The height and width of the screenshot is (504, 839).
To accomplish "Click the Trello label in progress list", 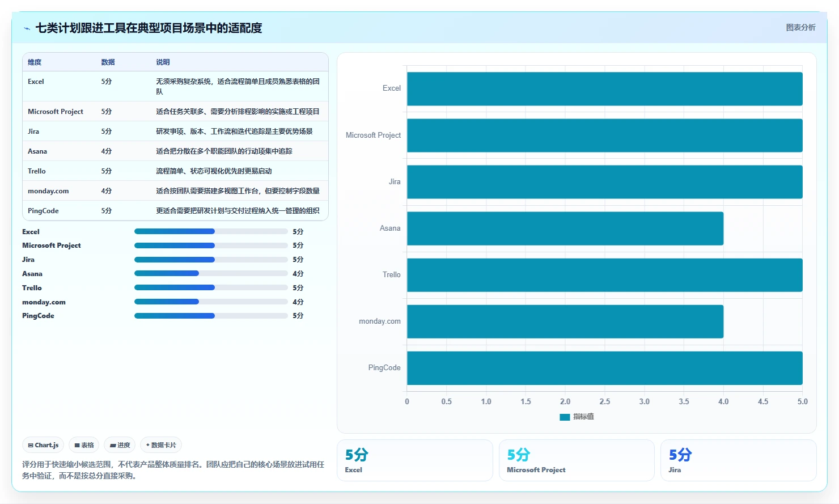I will (x=32, y=287).
